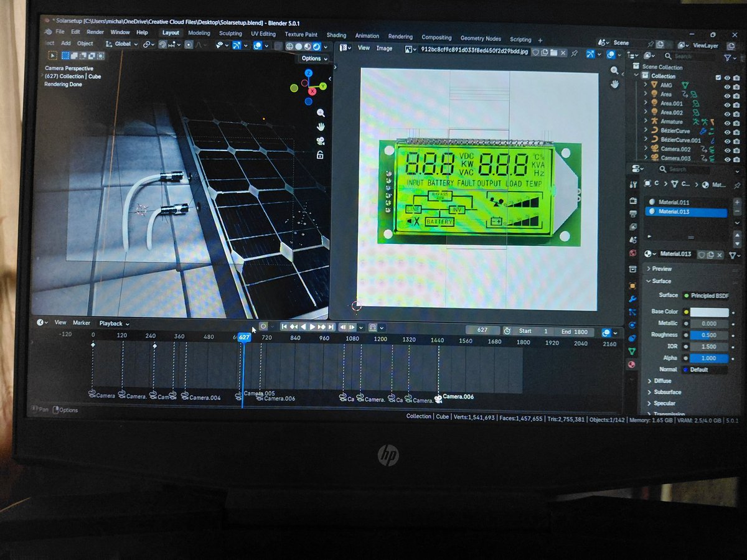Expand the Preview material panel
Screen dimensions: 747x560
click(661, 269)
